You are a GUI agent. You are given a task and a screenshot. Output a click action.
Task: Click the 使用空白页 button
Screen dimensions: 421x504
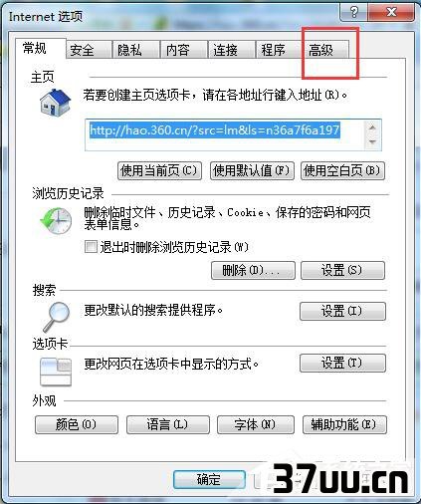(x=342, y=170)
